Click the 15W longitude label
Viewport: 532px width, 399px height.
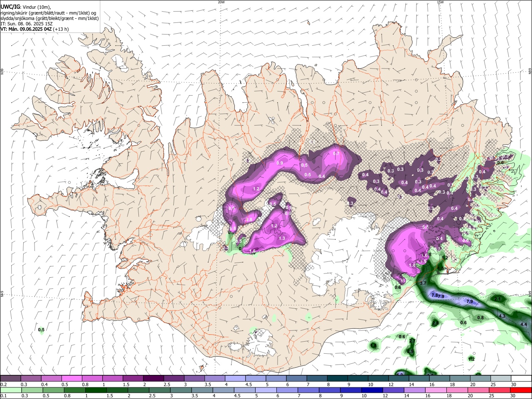pos(440,2)
